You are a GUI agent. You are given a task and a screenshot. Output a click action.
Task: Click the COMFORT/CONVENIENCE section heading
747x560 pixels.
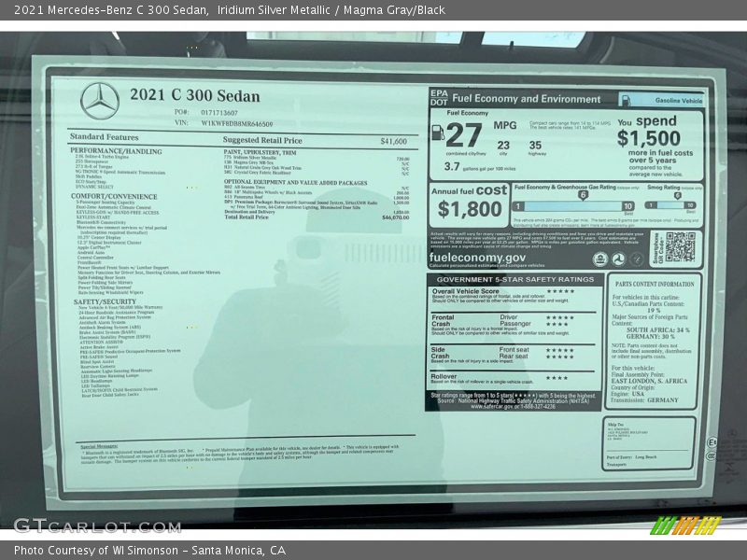click(114, 196)
